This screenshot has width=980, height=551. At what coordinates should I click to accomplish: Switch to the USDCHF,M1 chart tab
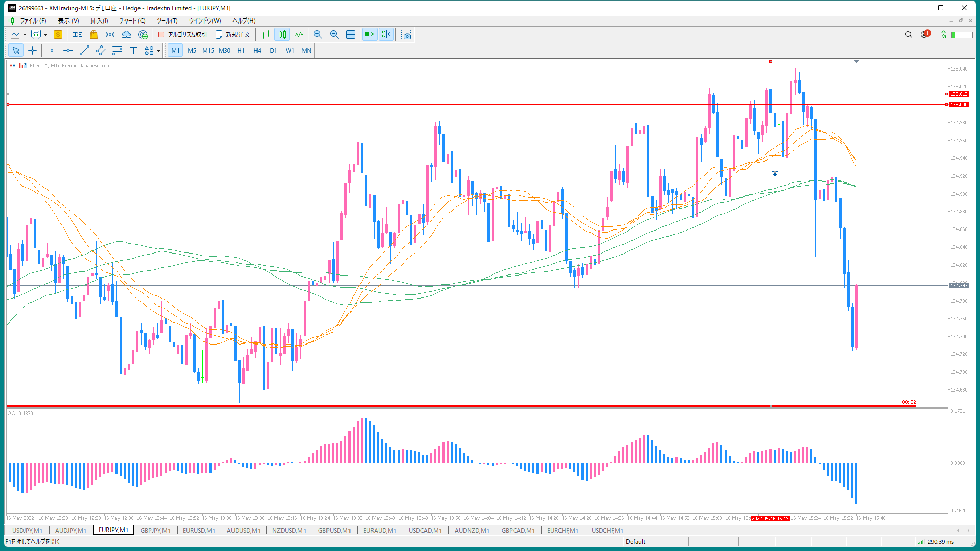[607, 530]
